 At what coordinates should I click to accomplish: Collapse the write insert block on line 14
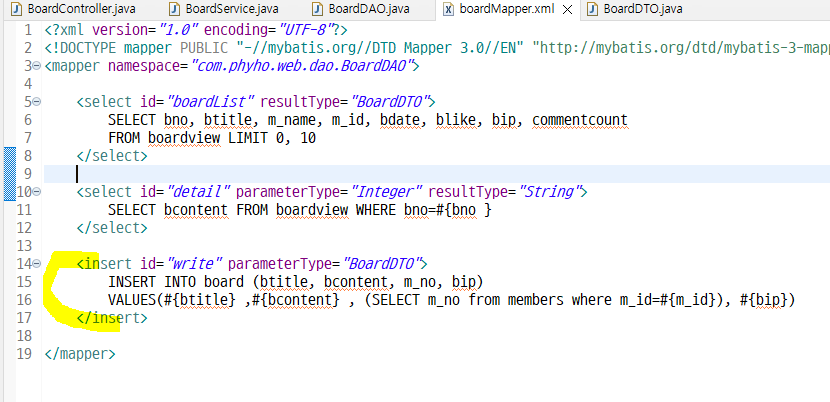click(x=37, y=264)
